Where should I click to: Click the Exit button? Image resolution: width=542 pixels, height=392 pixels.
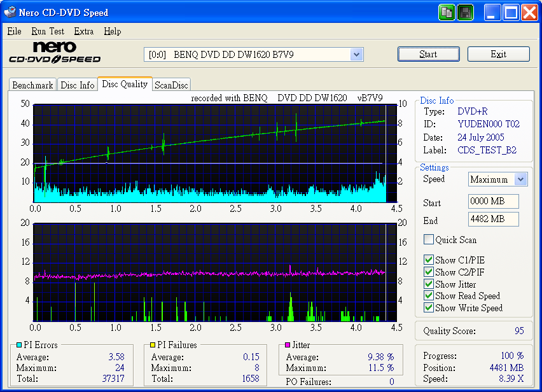tap(499, 54)
